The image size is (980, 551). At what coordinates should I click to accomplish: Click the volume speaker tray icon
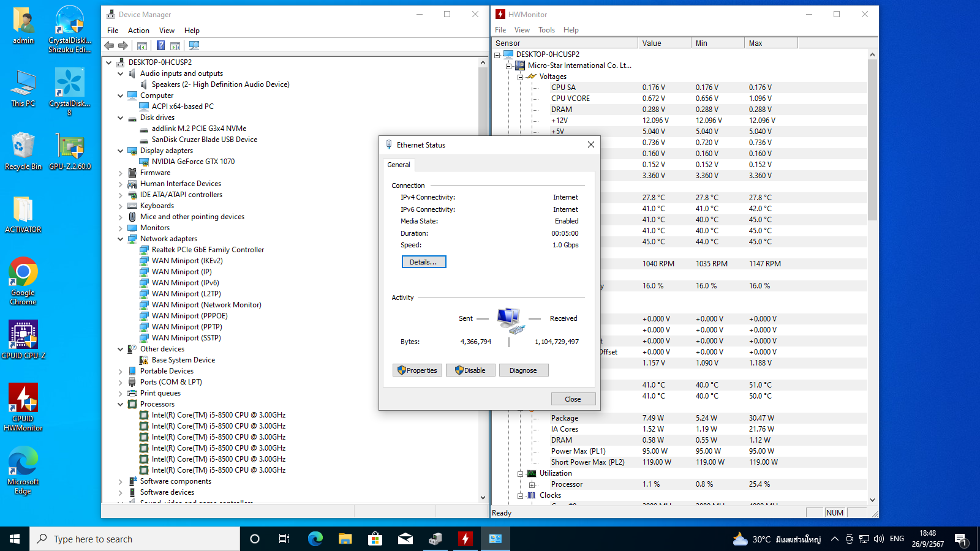(879, 539)
